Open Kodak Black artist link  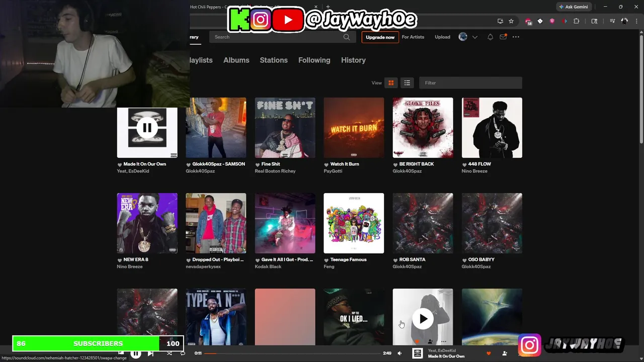(268, 266)
